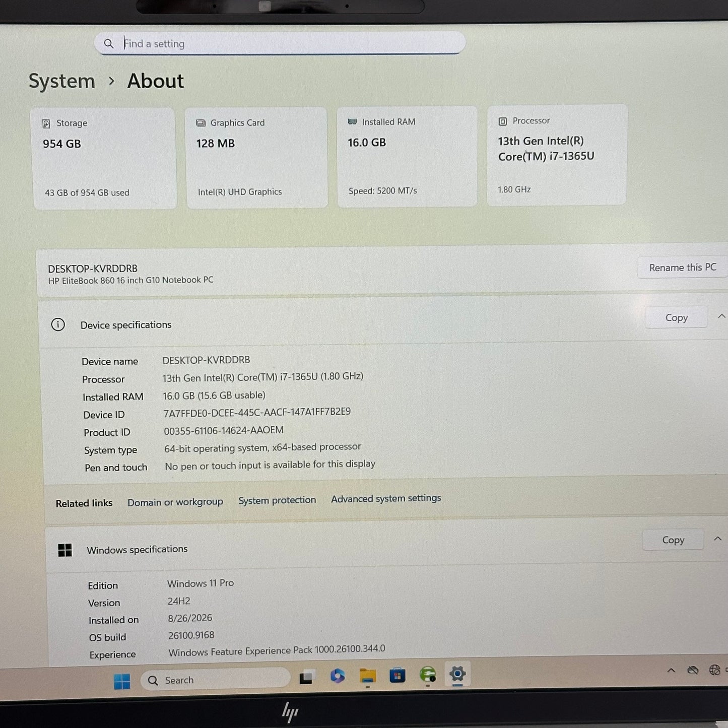
Task: Click the device name DESKTOP-KVRDDRB value in specifications
Action: coord(206,360)
